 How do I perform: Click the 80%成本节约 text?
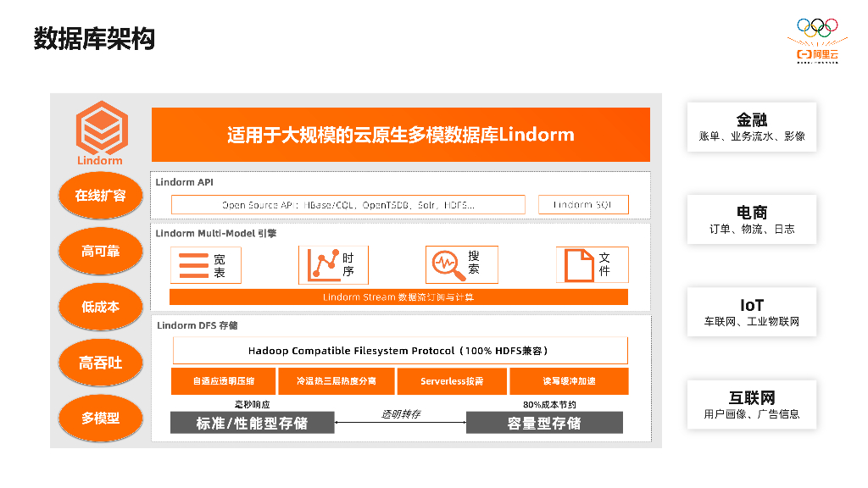click(549, 404)
